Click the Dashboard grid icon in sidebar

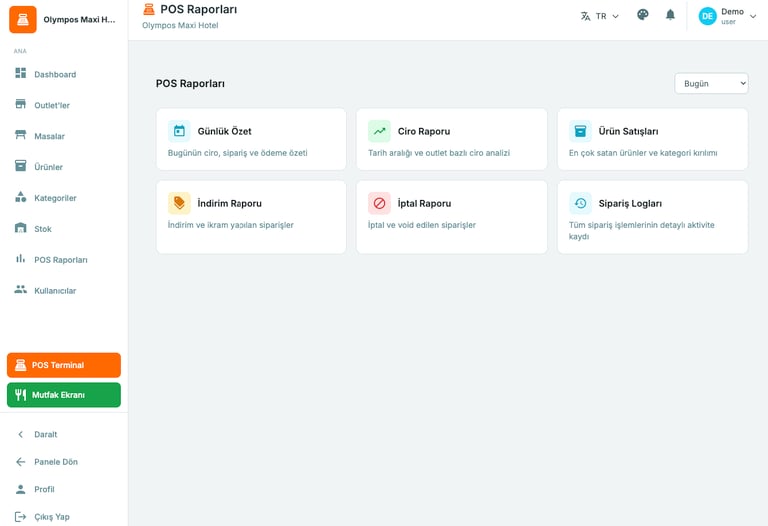(21, 74)
